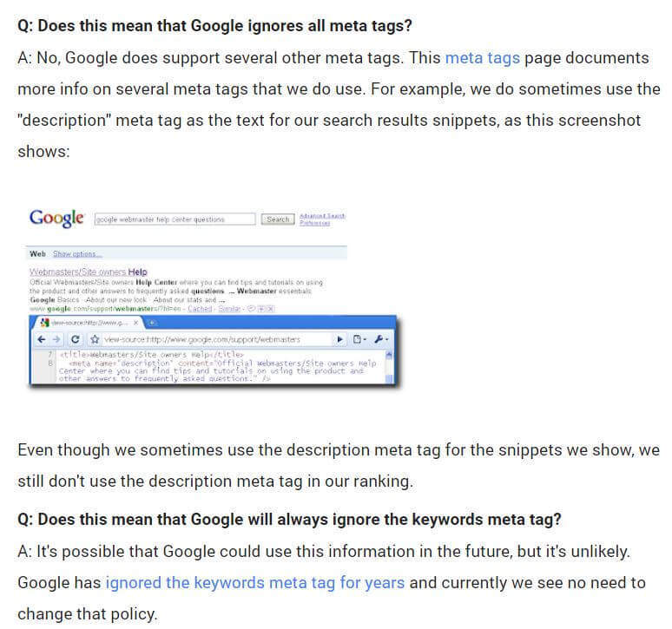Open the "meta tags" hyperlink

click(482, 58)
